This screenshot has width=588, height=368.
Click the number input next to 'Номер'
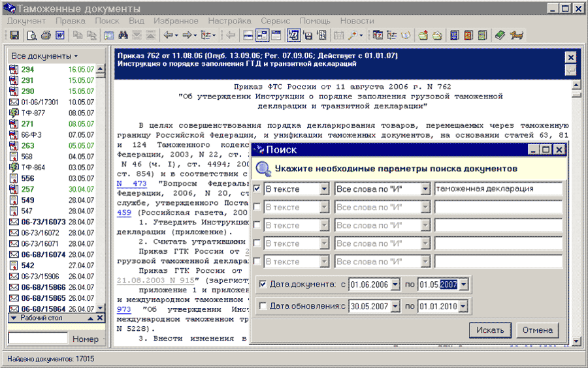click(38, 339)
